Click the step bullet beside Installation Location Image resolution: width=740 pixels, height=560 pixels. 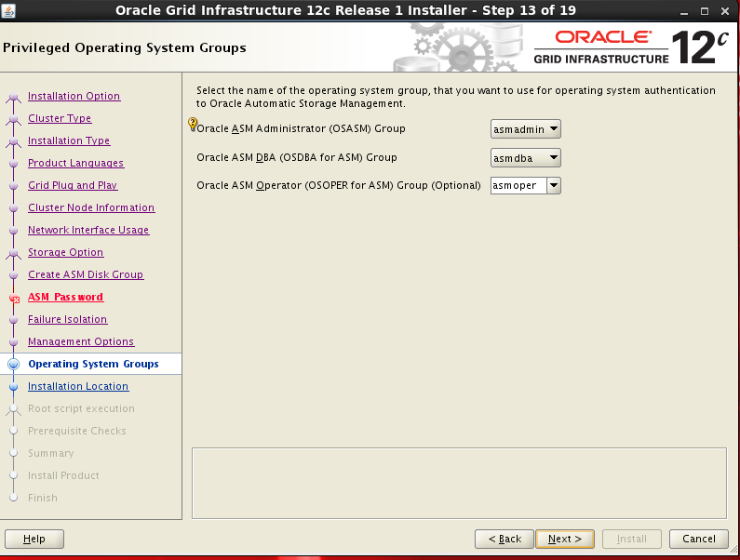(14, 387)
